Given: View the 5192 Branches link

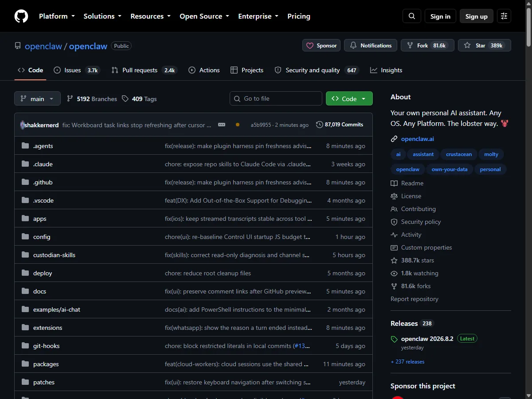Looking at the screenshot, I should coord(92,98).
